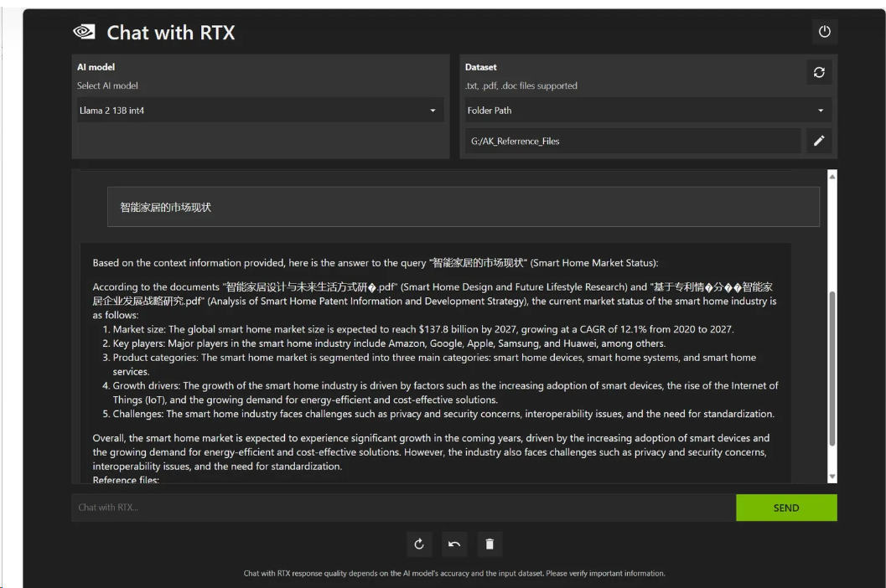The image size is (886, 588).
Task: Undo the last chat message
Action: [x=454, y=544]
